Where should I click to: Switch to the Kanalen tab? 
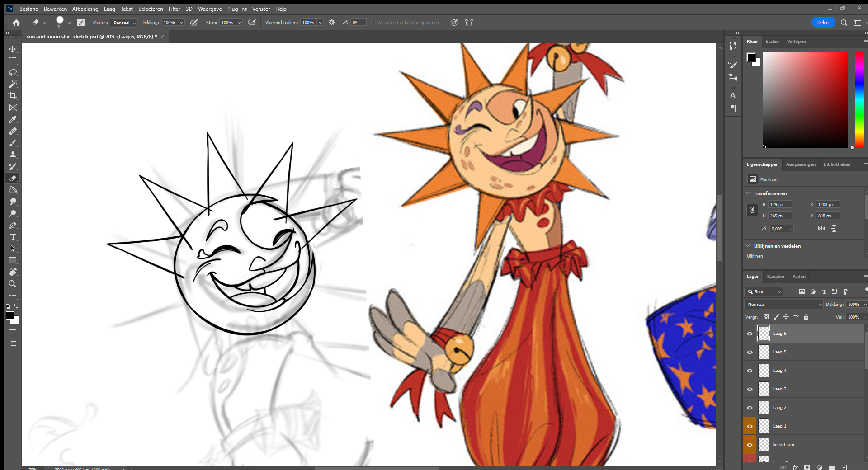point(775,277)
